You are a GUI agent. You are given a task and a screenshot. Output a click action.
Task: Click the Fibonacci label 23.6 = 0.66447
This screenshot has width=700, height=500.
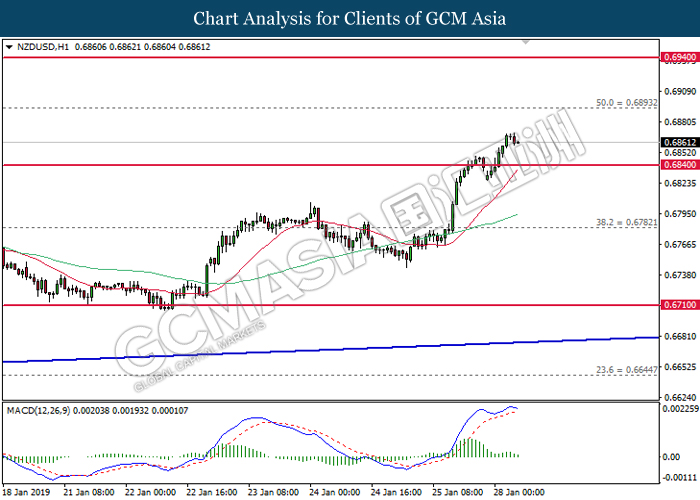click(627, 370)
